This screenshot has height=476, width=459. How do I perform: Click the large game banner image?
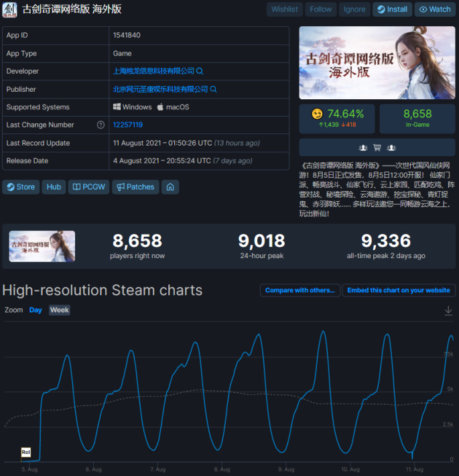pyautogui.click(x=377, y=62)
